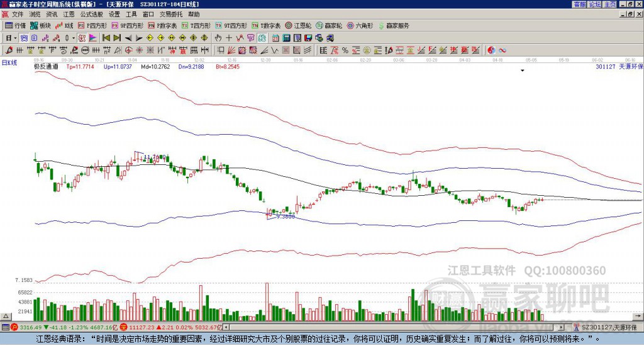This screenshot has width=644, height=345.
Task: Click the 日K线 label
Action: click(x=9, y=63)
